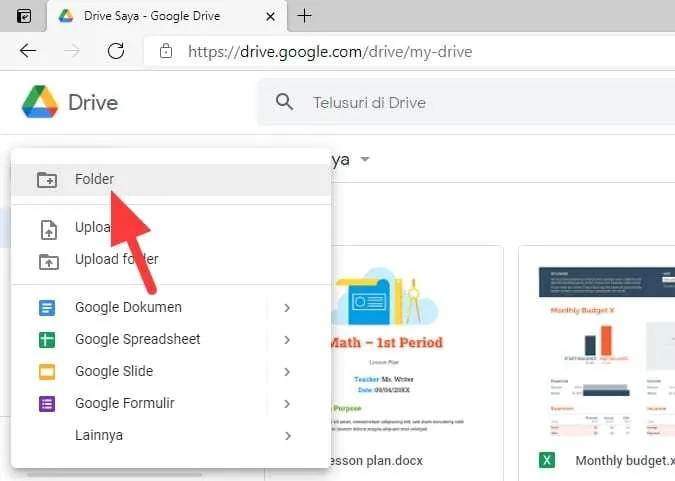Click the tab actions icon at top-left
The width and height of the screenshot is (675, 481).
pos(24,16)
